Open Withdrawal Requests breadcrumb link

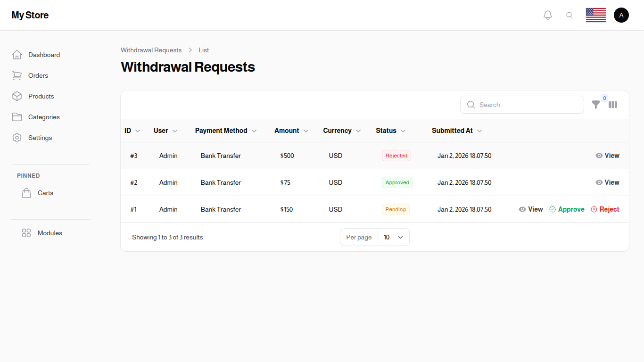[151, 50]
